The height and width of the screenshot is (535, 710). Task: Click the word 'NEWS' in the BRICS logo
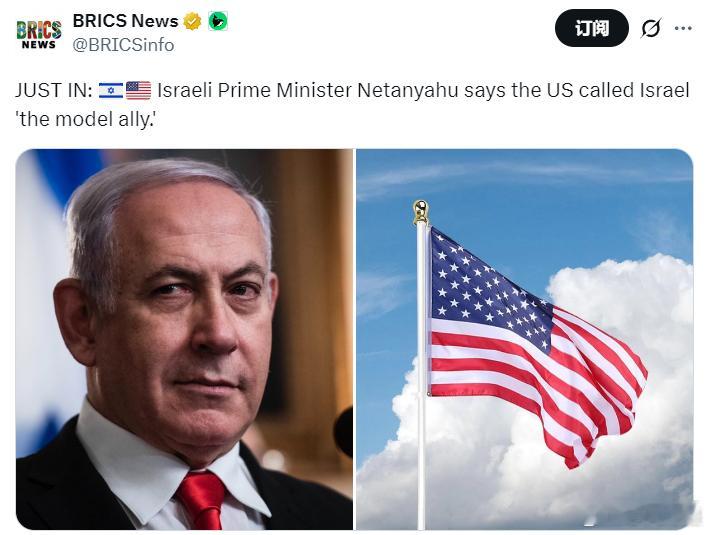tap(38, 44)
